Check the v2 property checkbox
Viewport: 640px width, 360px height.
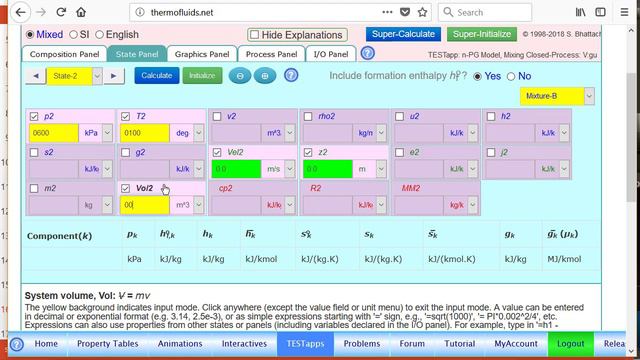(x=217, y=117)
